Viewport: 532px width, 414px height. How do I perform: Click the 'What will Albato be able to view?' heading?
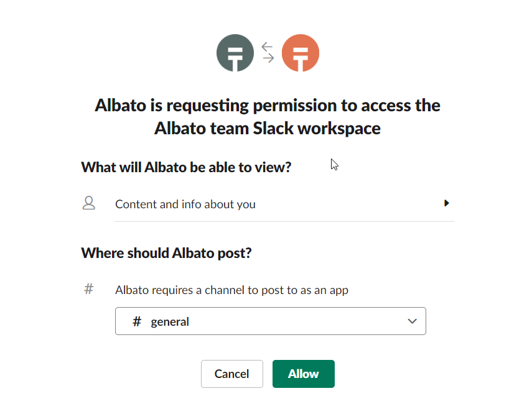point(186,167)
